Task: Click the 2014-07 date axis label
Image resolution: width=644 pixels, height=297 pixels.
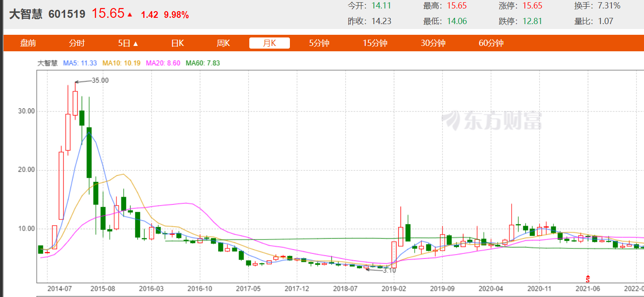Action: click(x=60, y=289)
